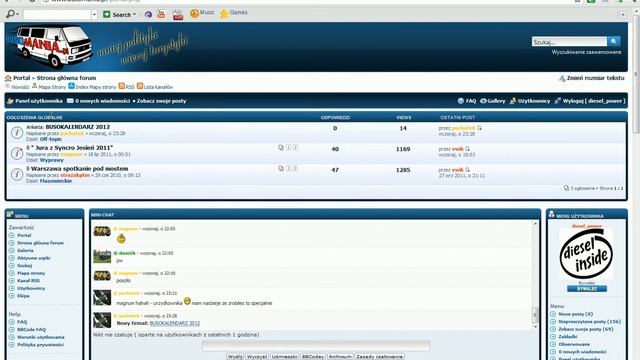The image size is (640, 360).
Task: Open Kanał RSS in the left menu
Action: (29, 281)
